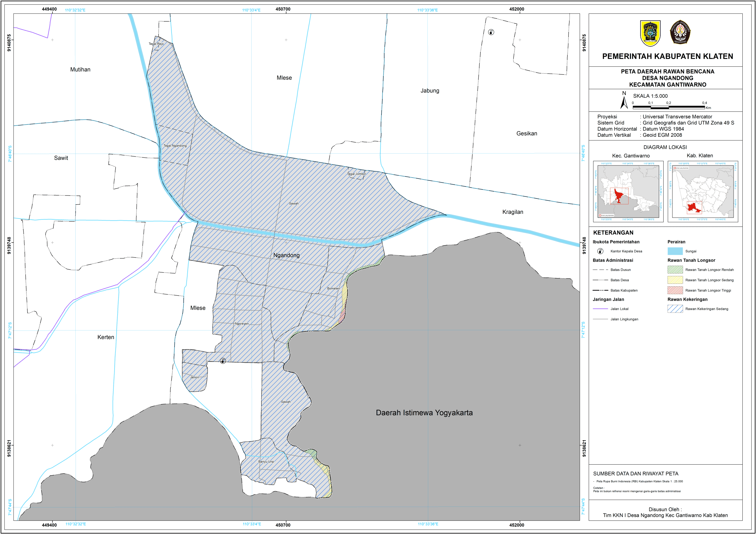
Task: Click the blue Sungai legend swatch
Action: pos(675,251)
